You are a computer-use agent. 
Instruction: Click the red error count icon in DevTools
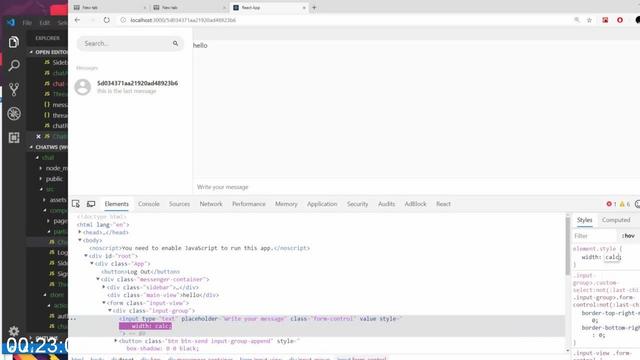click(609, 204)
